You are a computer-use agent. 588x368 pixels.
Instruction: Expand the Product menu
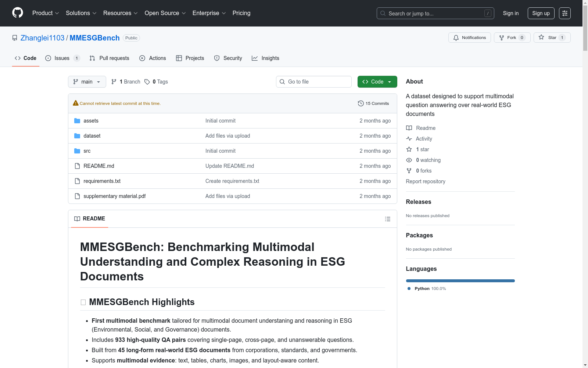46,13
